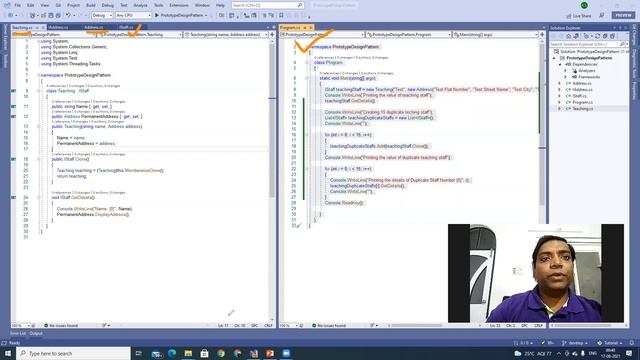Click the Save All toolbar icon
The image size is (640, 360).
tap(58, 15)
